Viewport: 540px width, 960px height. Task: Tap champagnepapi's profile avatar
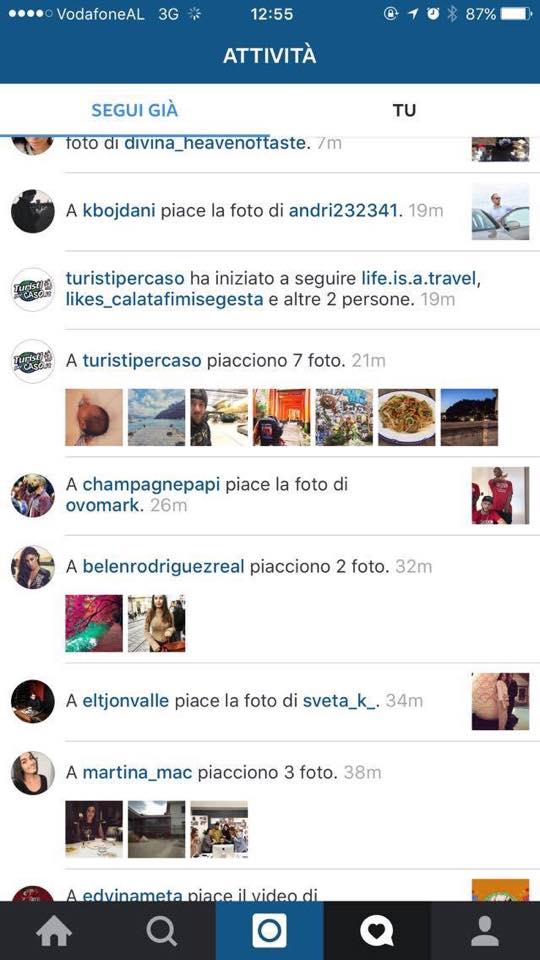(x=33, y=495)
